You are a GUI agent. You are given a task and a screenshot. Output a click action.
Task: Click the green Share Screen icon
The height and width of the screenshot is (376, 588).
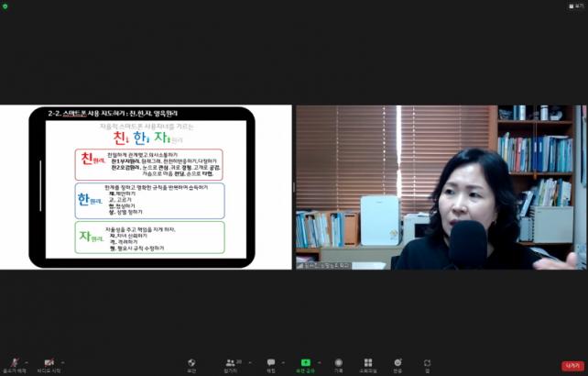pos(305,363)
